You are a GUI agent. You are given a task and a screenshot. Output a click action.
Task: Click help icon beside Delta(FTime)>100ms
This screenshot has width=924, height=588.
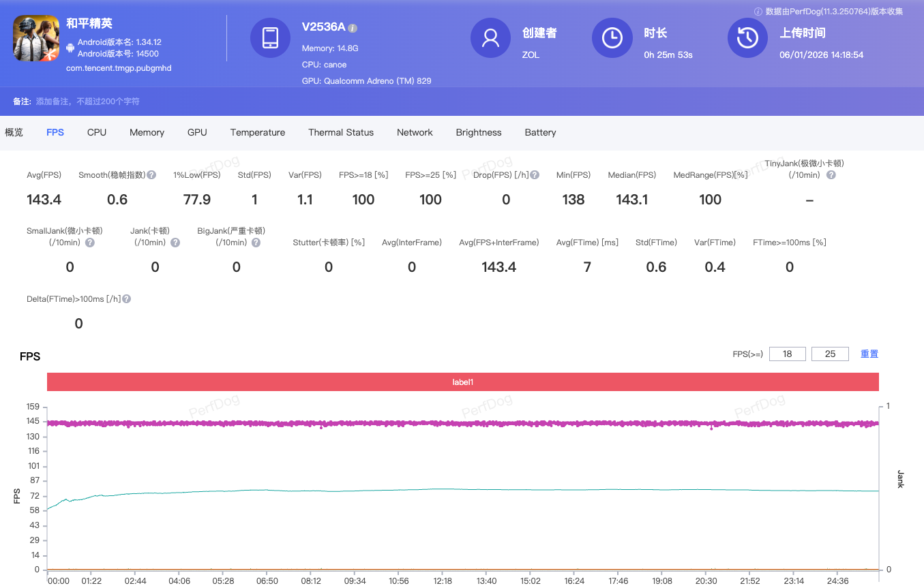coord(127,299)
